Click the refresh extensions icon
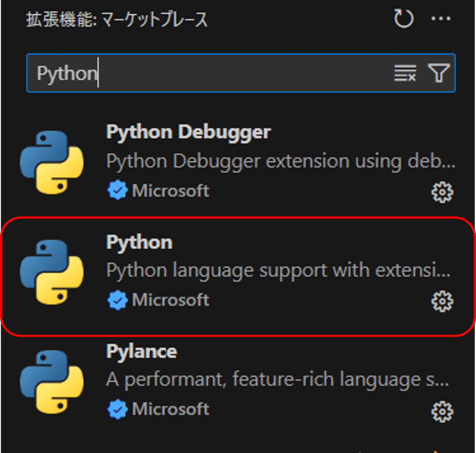 coord(404,18)
